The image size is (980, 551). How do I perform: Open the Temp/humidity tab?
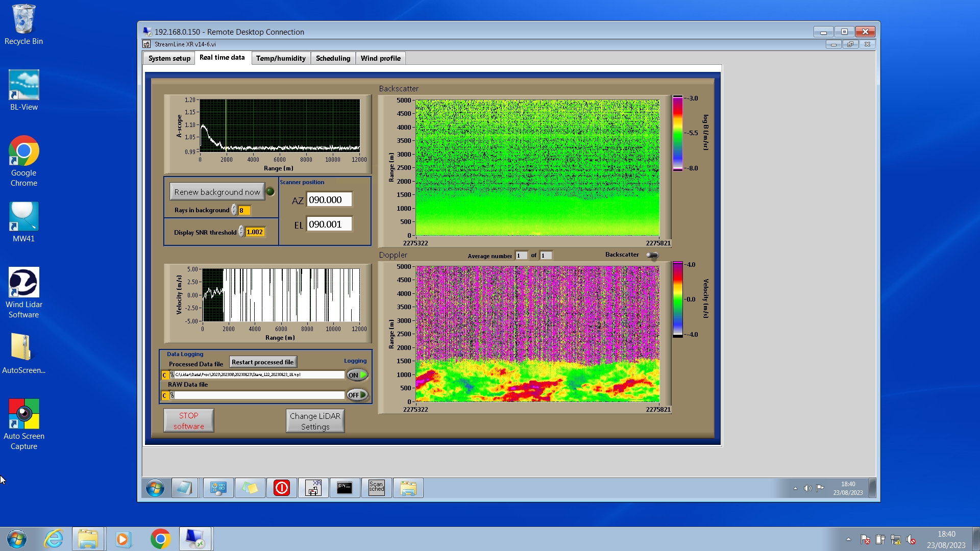281,58
